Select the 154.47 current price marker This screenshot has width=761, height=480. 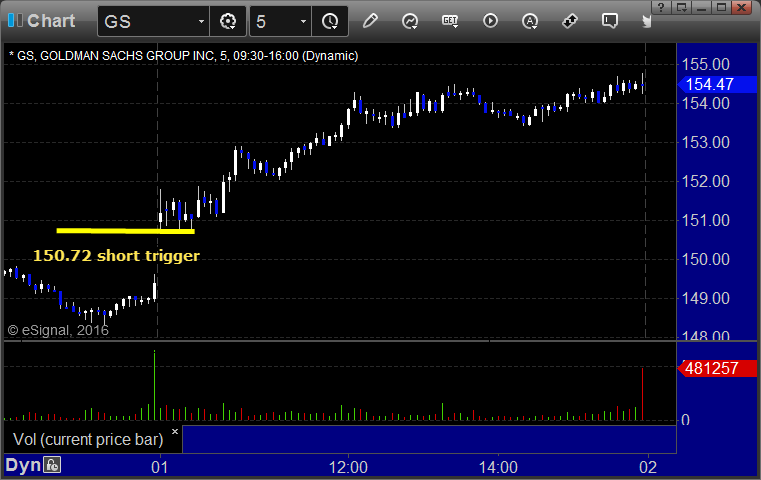(717, 84)
